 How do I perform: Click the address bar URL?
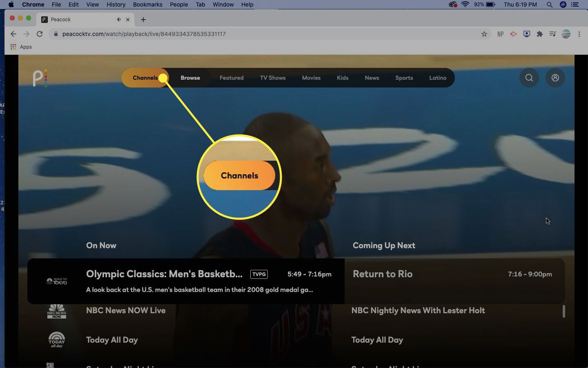click(x=144, y=34)
